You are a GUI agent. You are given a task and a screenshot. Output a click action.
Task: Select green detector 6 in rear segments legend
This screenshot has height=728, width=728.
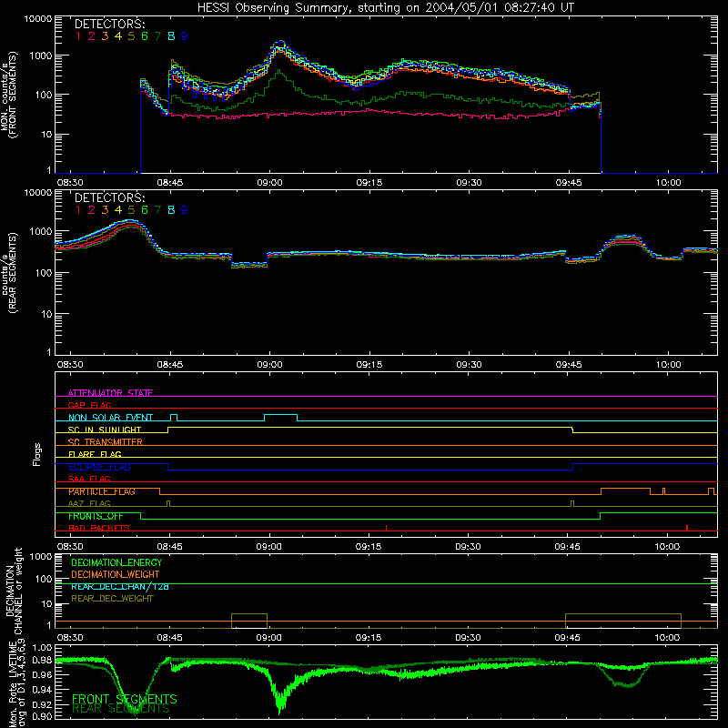[145, 210]
